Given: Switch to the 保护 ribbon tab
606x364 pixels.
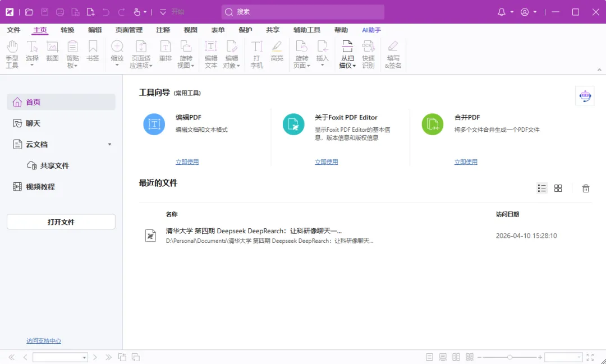Looking at the screenshot, I should click(245, 30).
